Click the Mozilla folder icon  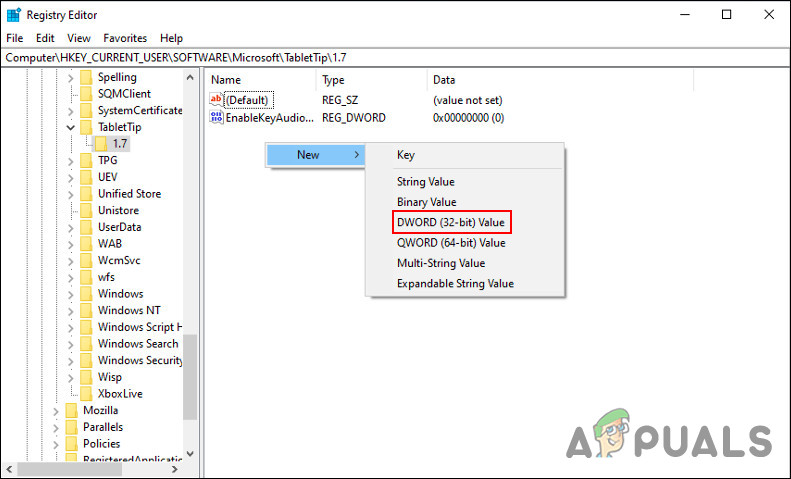pyautogui.click(x=72, y=410)
